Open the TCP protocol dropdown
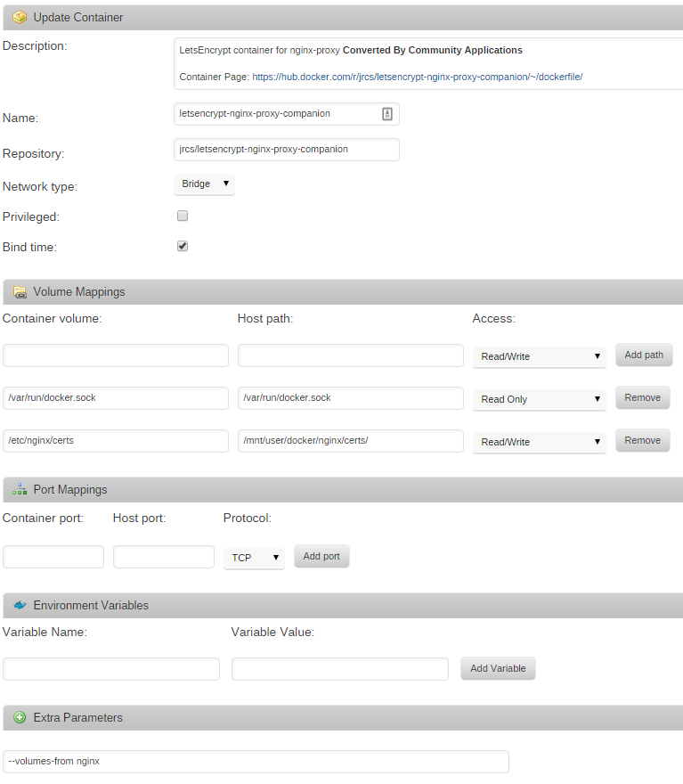The image size is (683, 784). pos(254,558)
